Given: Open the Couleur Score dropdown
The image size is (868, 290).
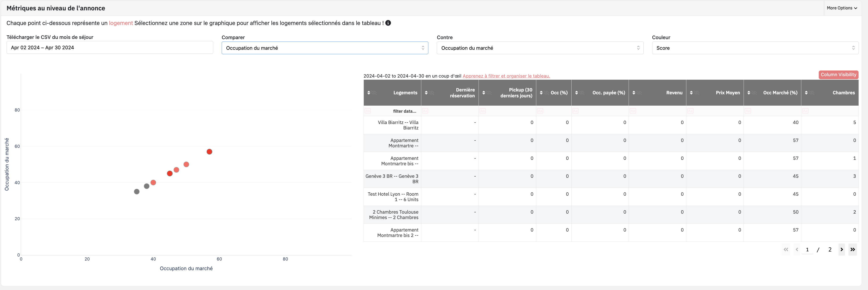Looking at the screenshot, I should (755, 48).
